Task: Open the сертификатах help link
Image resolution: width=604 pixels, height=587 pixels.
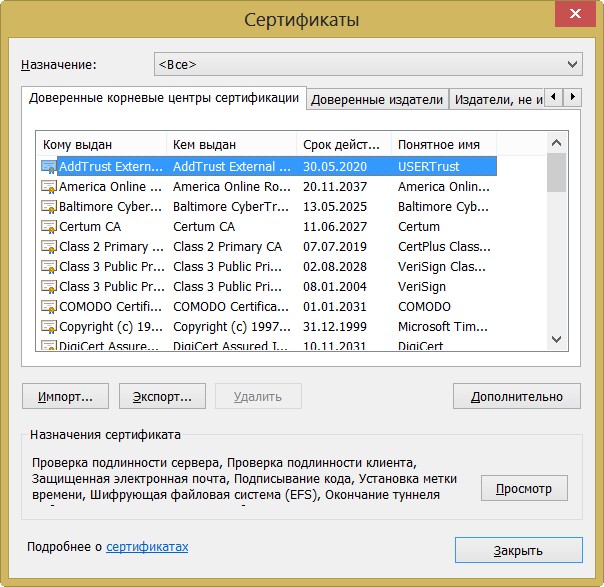Action: click(147, 547)
